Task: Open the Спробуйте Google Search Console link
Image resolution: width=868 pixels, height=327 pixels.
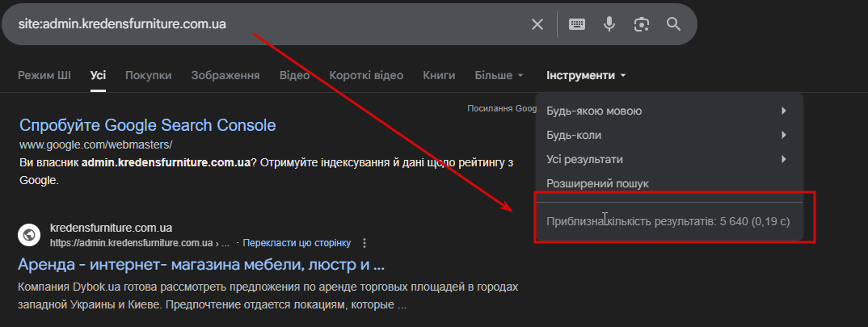Action: 147,125
